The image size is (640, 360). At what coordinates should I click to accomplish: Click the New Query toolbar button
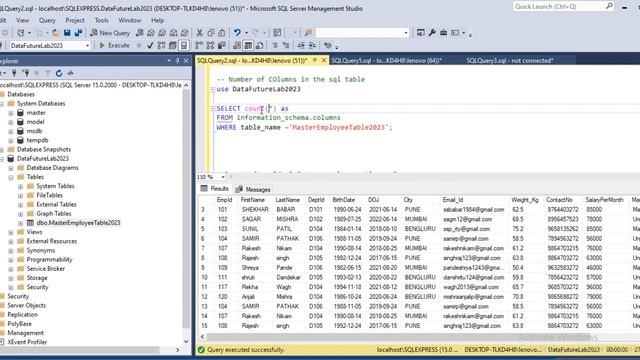[x=110, y=33]
